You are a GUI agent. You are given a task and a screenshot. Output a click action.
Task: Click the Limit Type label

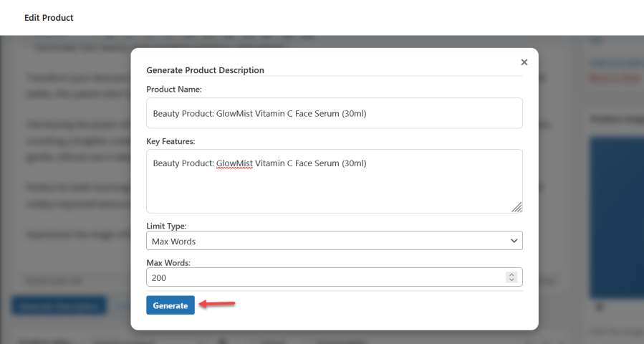coord(166,226)
